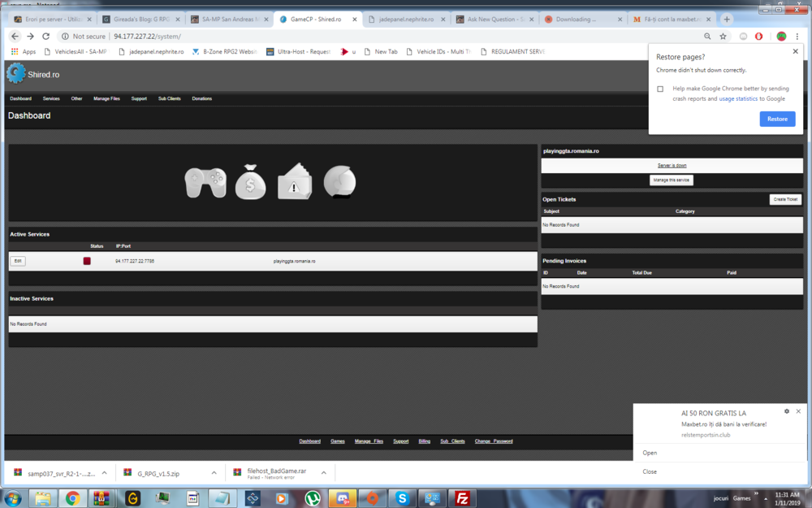This screenshot has height=508, width=812.
Task: Open FileZilla from the taskbar
Action: point(462,499)
